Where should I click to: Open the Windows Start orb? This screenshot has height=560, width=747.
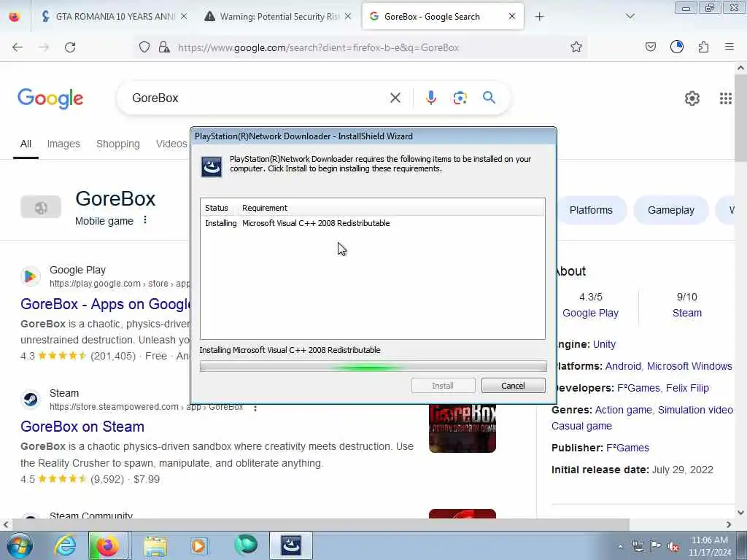pos(19,545)
